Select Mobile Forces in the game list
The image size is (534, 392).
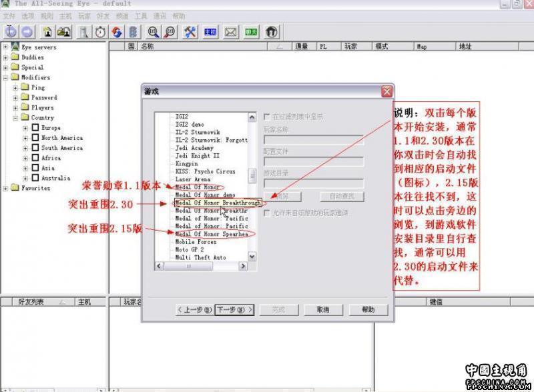[x=196, y=241]
